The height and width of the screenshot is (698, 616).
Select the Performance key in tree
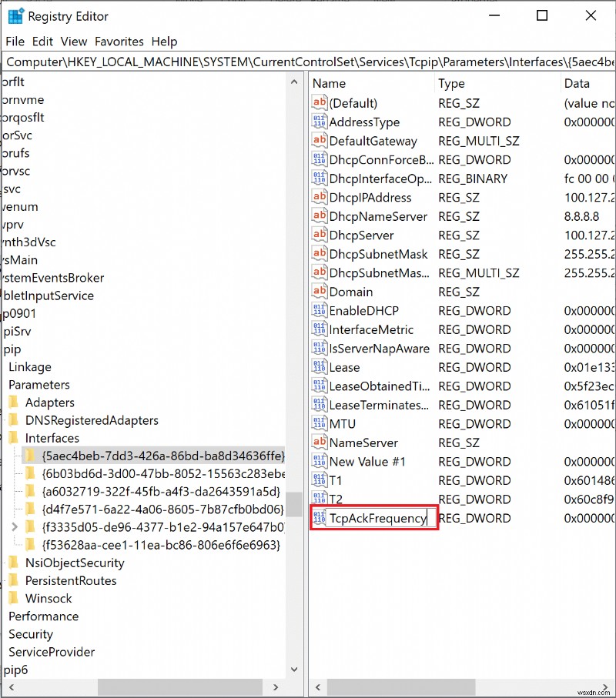click(44, 616)
